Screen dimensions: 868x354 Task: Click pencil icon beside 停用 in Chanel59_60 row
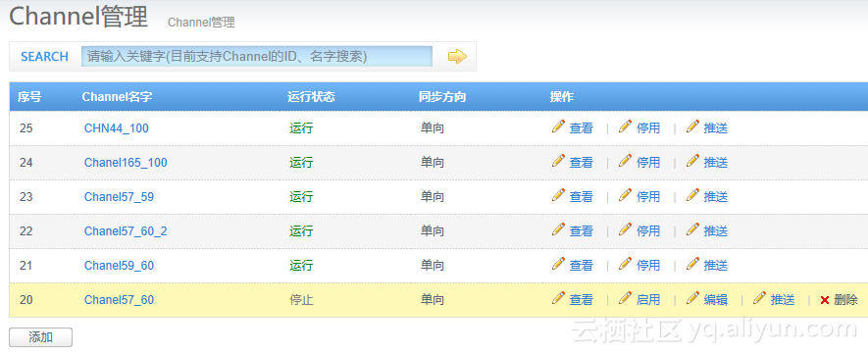coord(625,264)
